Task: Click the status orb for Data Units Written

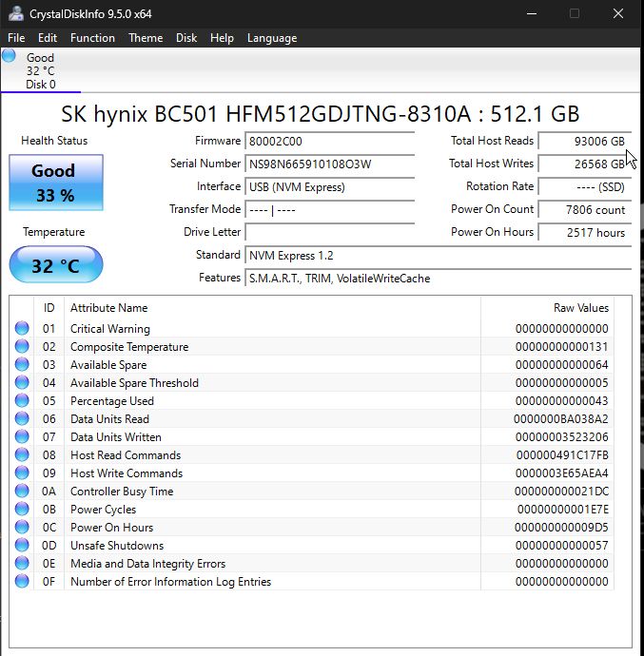Action: coord(22,436)
